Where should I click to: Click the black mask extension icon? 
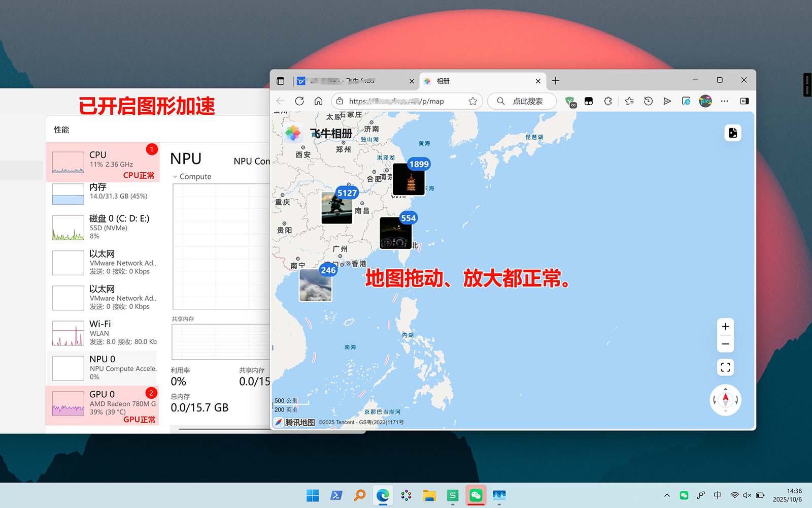[589, 101]
